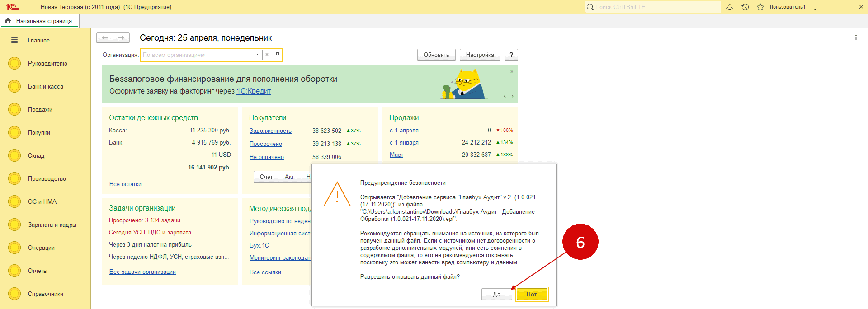Clear the organization field with X icon
This screenshot has height=309, width=868.
(267, 55)
